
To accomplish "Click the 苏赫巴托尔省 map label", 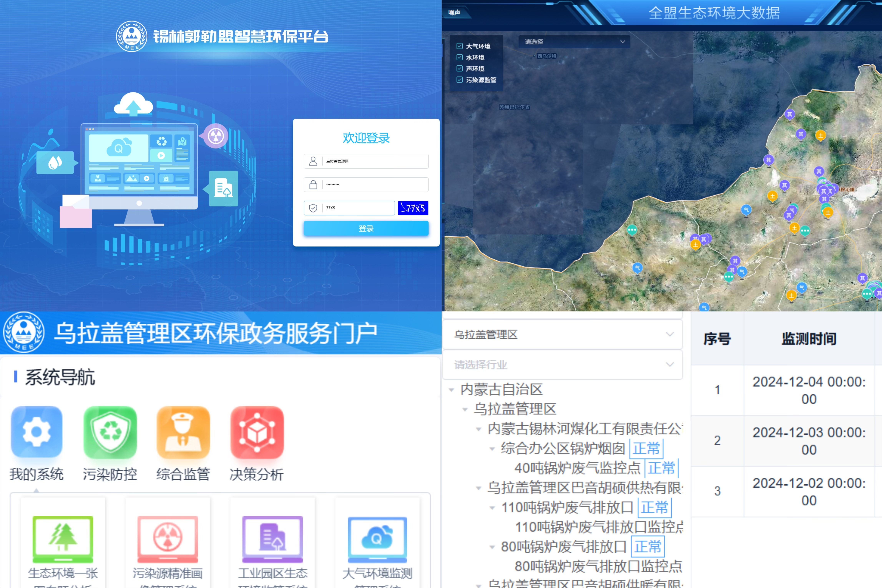I will coord(514,107).
